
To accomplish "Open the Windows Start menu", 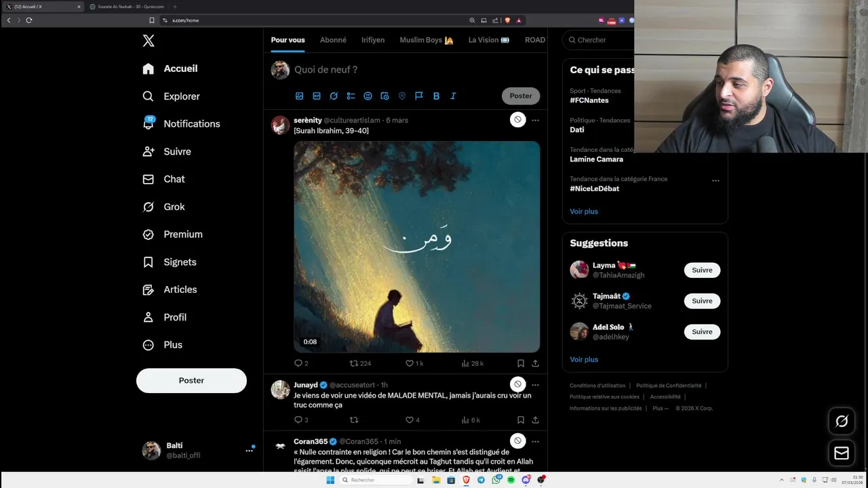I will pyautogui.click(x=330, y=480).
